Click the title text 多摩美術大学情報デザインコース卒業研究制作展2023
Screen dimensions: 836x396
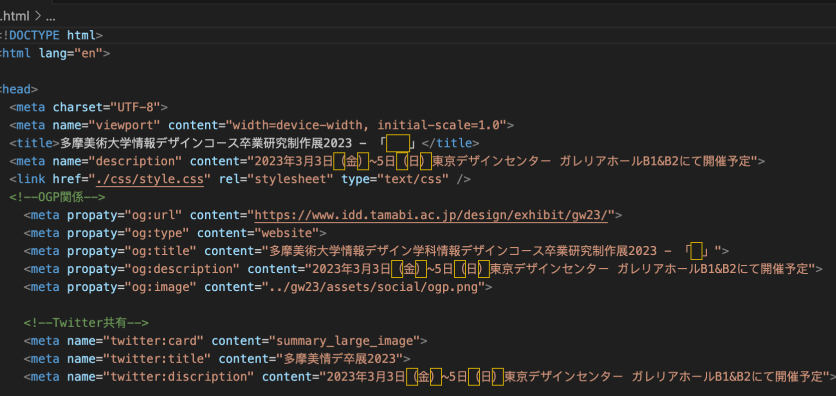206,143
